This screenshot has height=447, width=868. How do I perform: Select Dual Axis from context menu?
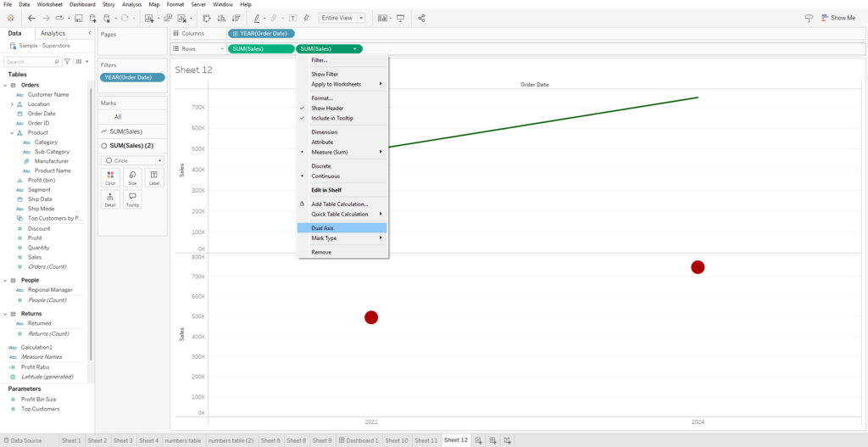tap(342, 227)
